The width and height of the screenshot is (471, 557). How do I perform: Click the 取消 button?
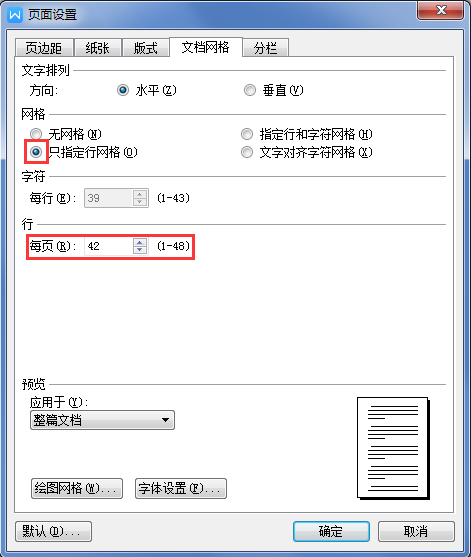click(x=416, y=531)
